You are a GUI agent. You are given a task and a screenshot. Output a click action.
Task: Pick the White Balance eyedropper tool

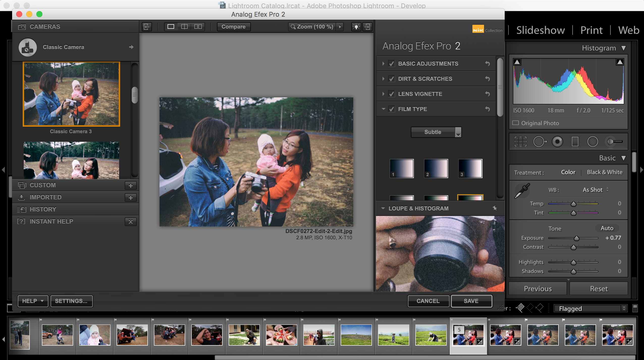(522, 191)
